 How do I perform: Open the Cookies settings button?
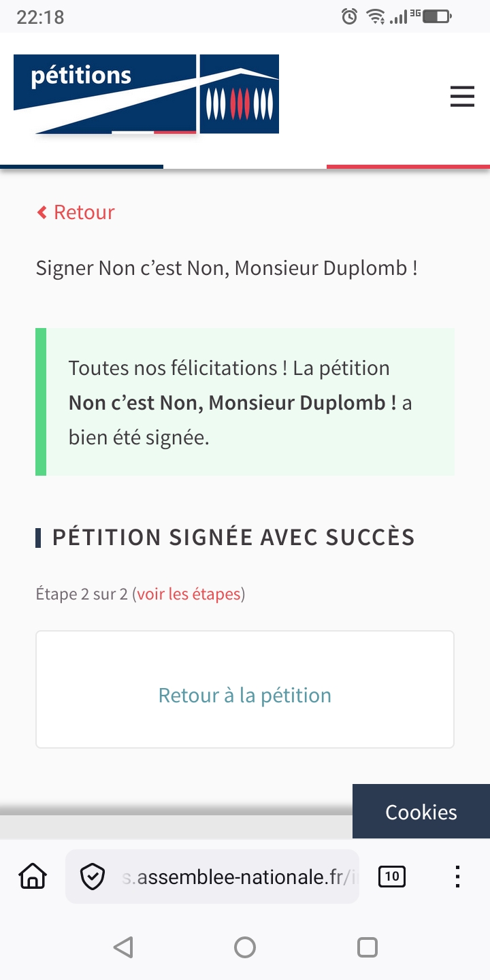click(x=421, y=812)
